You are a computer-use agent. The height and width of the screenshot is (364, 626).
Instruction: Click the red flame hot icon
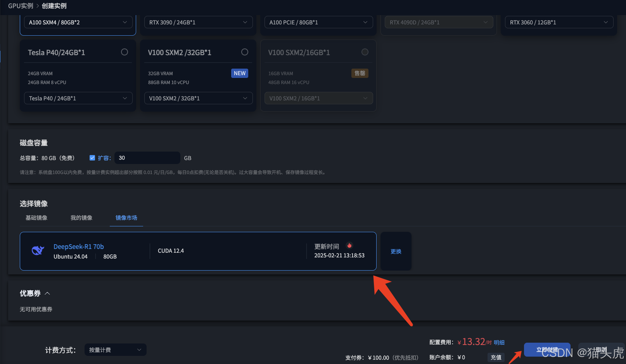tap(349, 245)
